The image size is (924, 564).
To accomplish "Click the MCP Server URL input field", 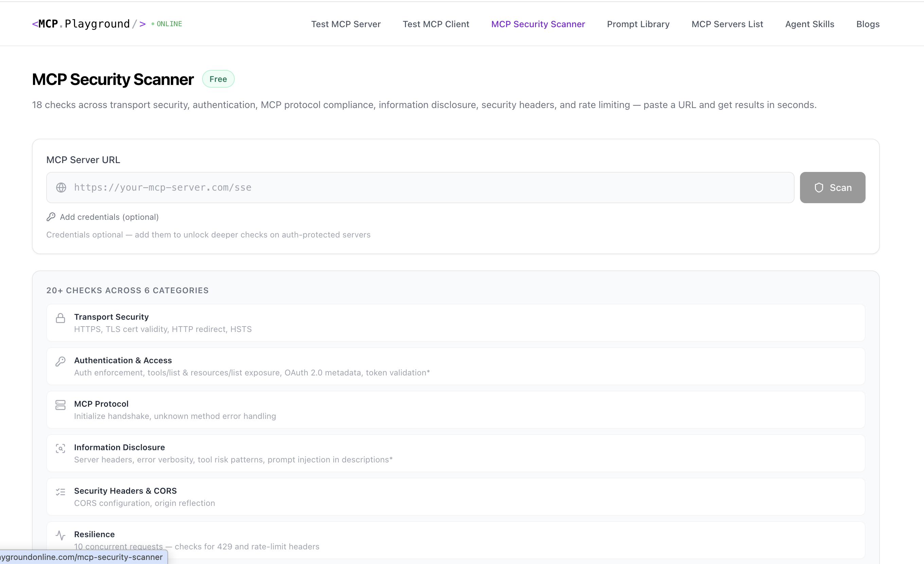I will (x=412, y=188).
